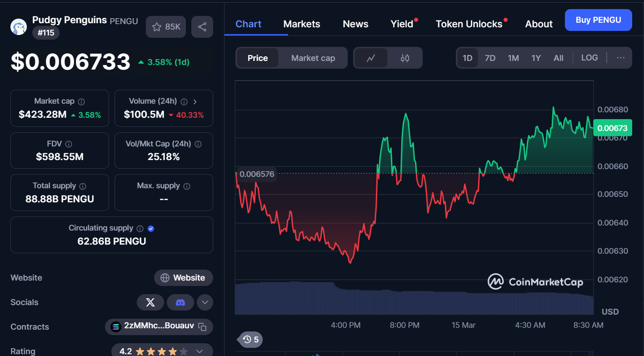Click the 0.006576 opening price label

click(256, 174)
